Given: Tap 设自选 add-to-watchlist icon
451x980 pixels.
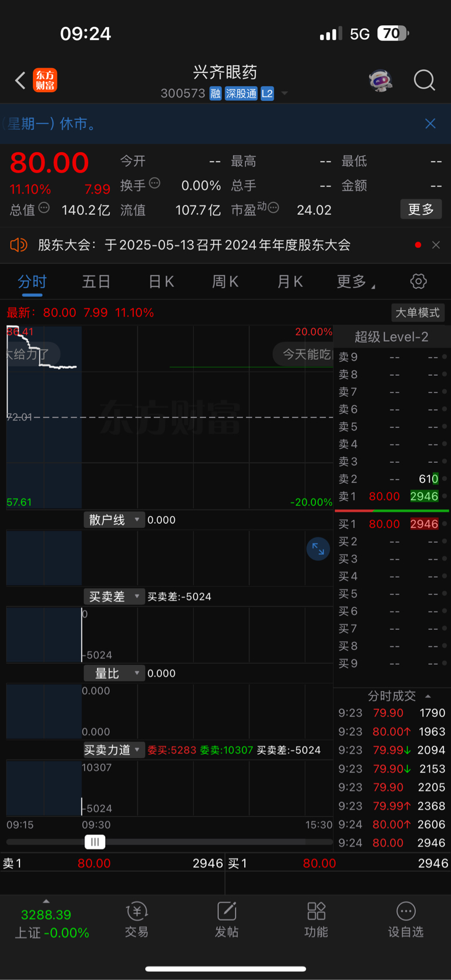Looking at the screenshot, I should click(406, 920).
